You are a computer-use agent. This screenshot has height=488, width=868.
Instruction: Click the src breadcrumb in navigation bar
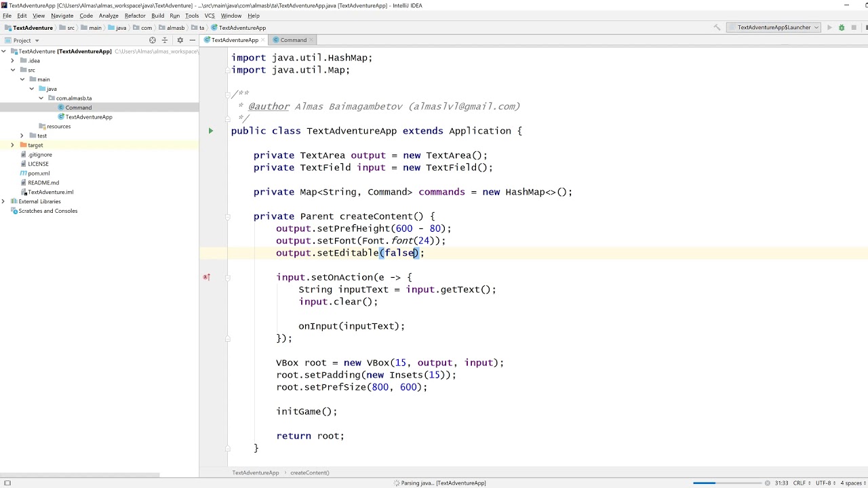point(71,28)
